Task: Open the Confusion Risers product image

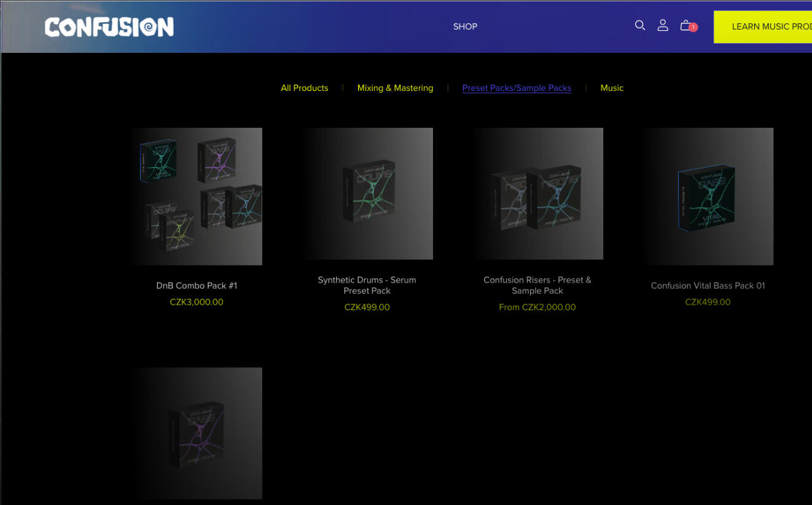Action: 537,194
